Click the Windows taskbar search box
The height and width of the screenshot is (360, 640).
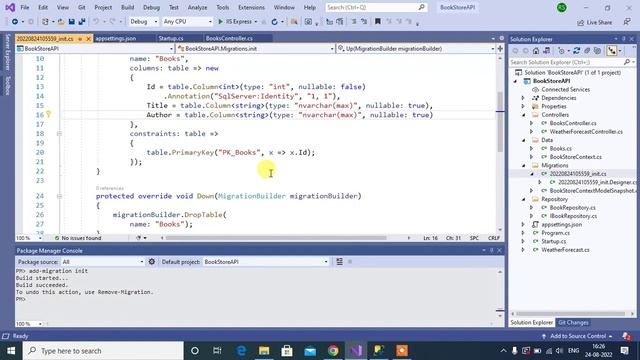103,351
